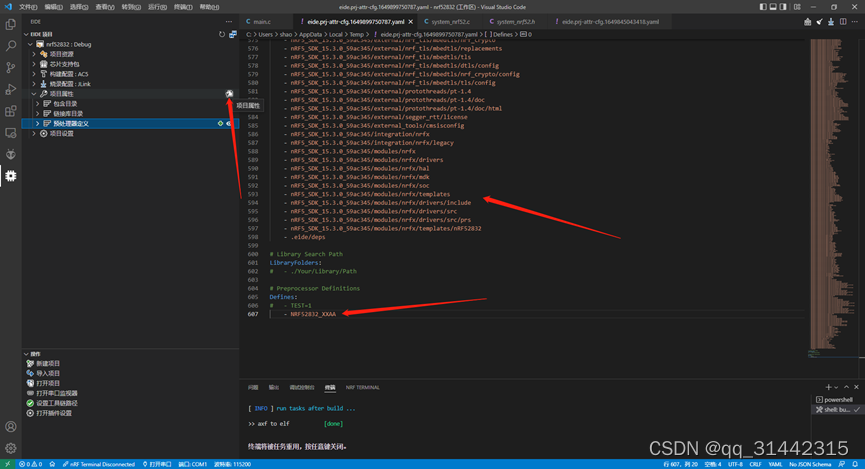Viewport: 865px width, 469px height.
Task: Toggle the primary sidebar layout icon in the title bar
Action: [x=763, y=7]
